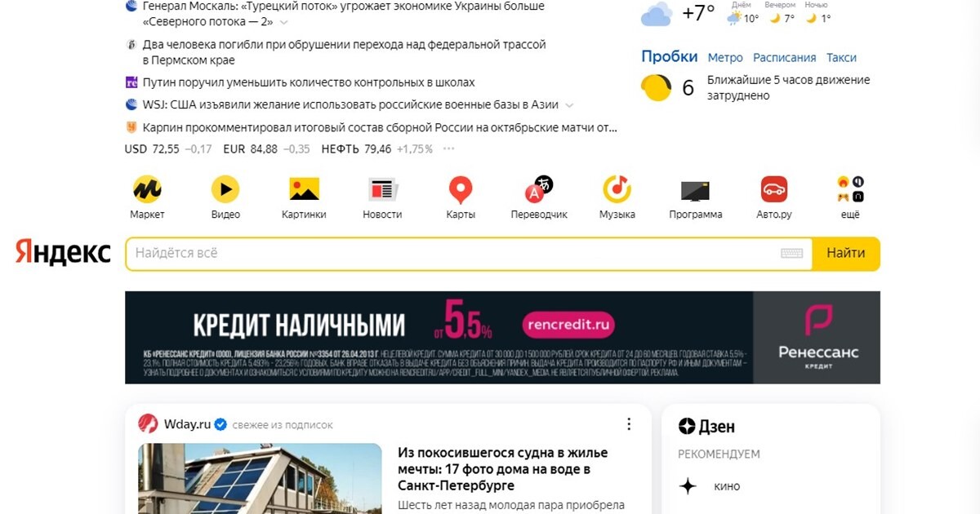Open the Переводчик service icon

point(539,190)
